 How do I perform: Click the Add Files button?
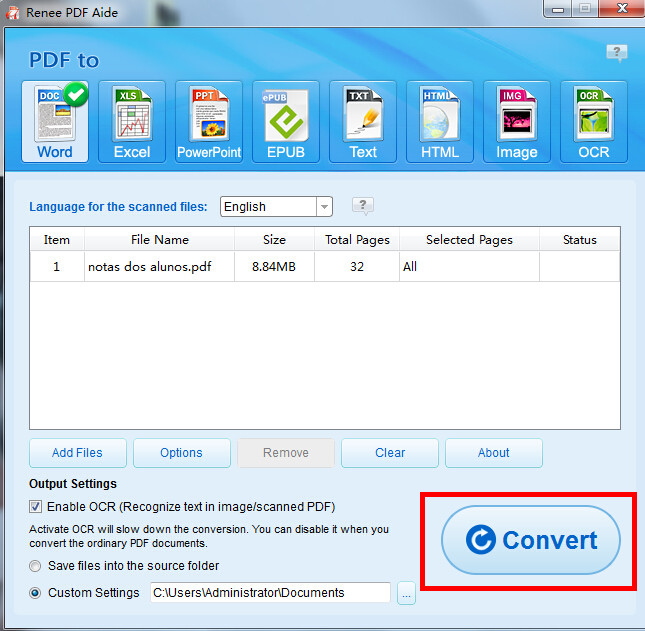pos(78,453)
